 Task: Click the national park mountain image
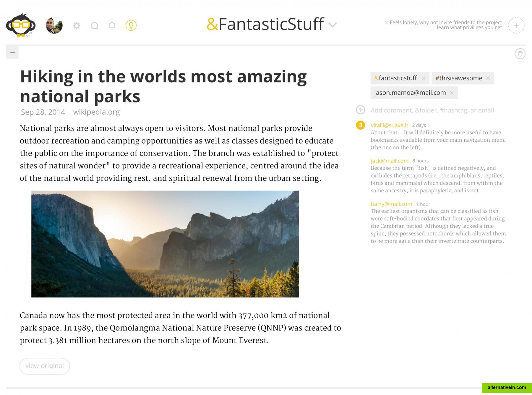point(165,244)
